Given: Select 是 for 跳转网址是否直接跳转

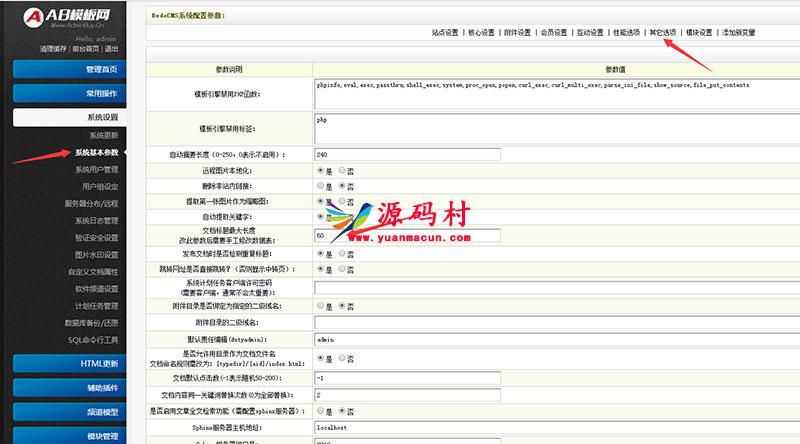Looking at the screenshot, I should [320, 268].
